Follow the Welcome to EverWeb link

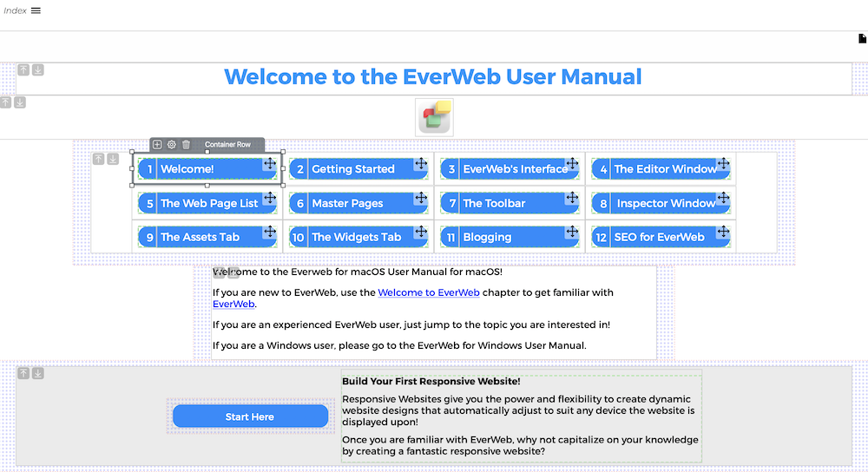428,292
